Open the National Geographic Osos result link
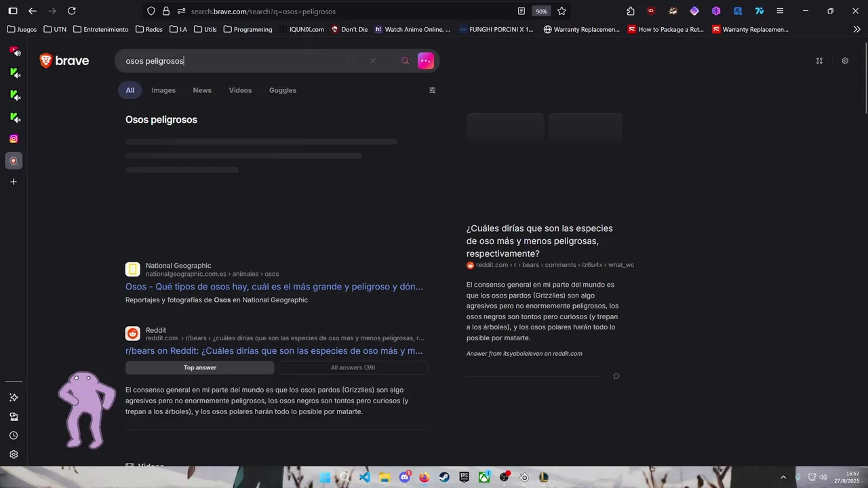The image size is (868, 488). pyautogui.click(x=274, y=287)
